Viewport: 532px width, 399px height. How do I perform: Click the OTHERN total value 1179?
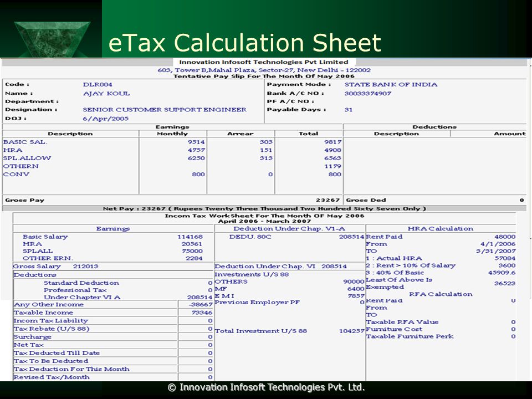pyautogui.click(x=332, y=166)
